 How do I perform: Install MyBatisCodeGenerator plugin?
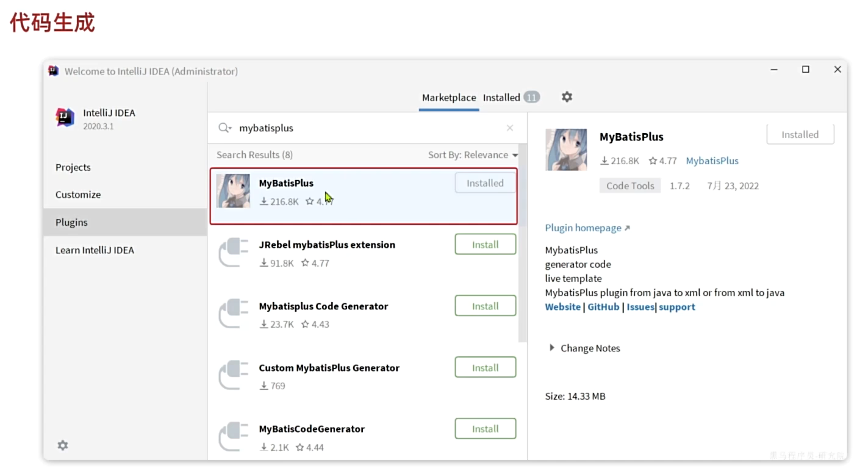pos(486,429)
